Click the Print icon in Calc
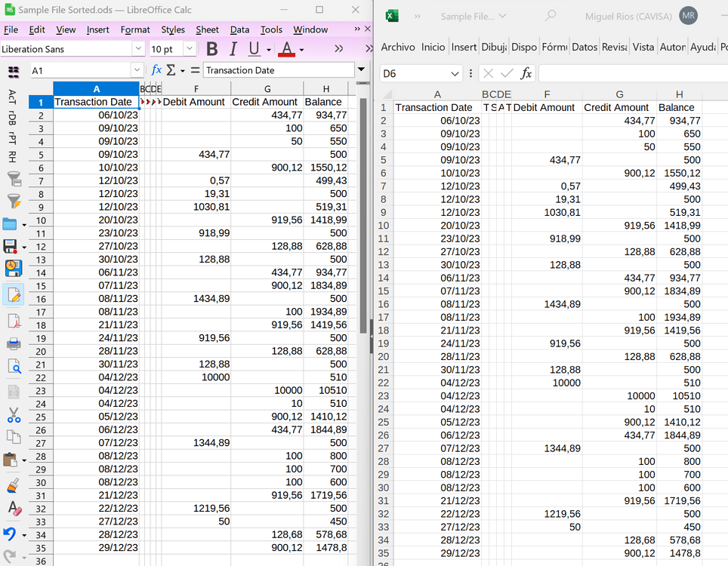728x566 pixels. pyautogui.click(x=14, y=344)
